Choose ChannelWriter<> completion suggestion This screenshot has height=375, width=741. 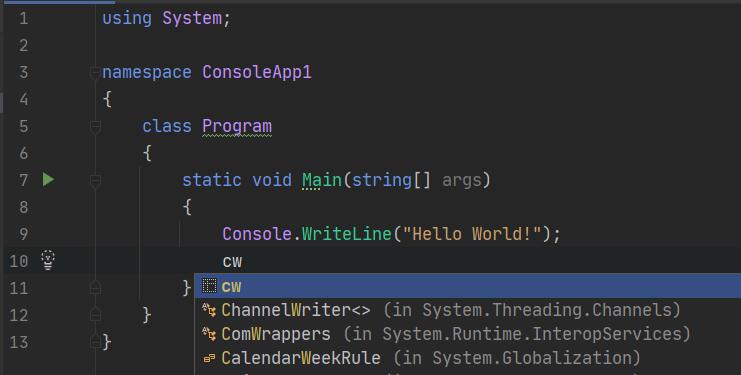pyautogui.click(x=468, y=310)
